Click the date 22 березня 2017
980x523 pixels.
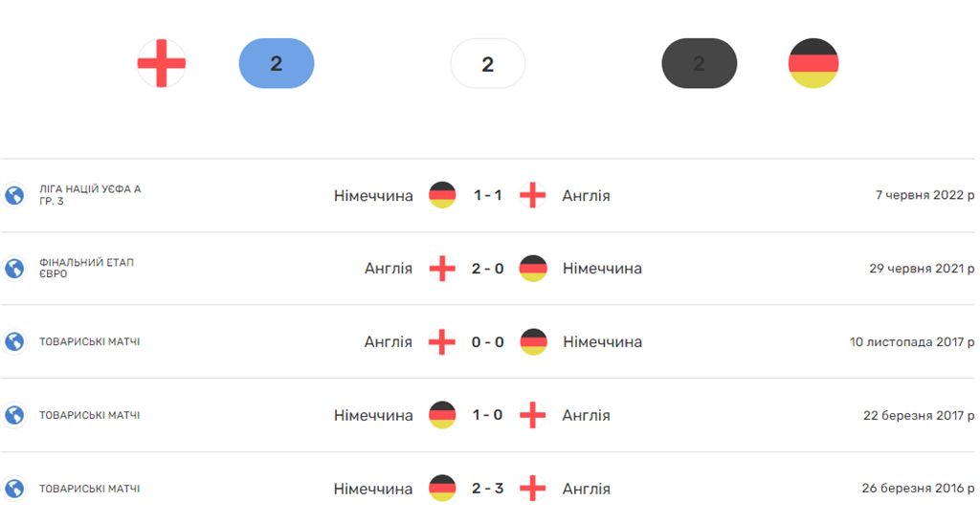pos(917,415)
